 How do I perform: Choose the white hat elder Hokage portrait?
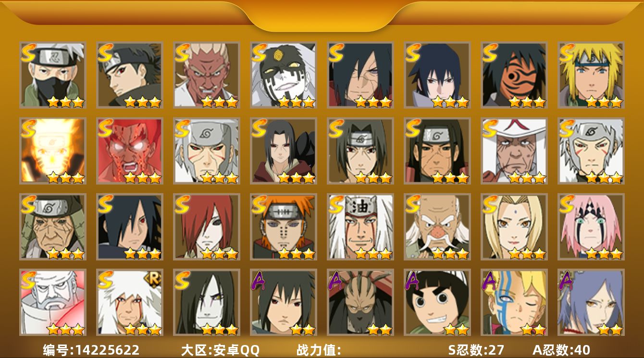[x=514, y=150]
